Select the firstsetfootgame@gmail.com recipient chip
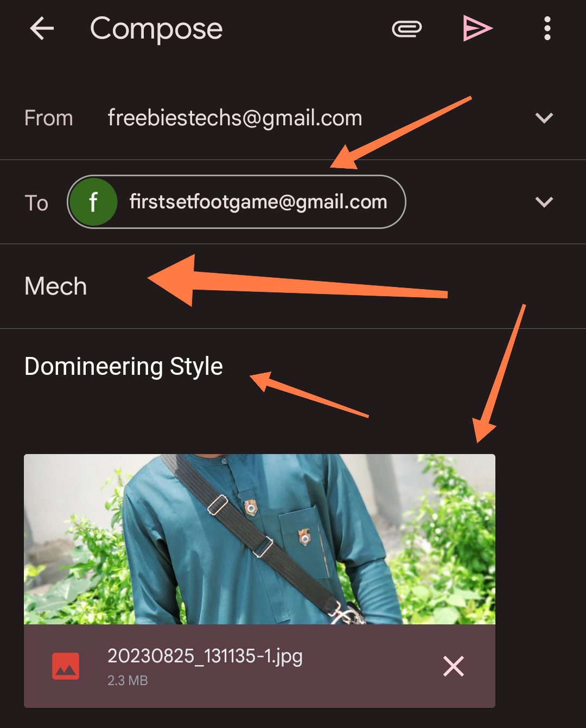This screenshot has height=728, width=586. click(258, 202)
